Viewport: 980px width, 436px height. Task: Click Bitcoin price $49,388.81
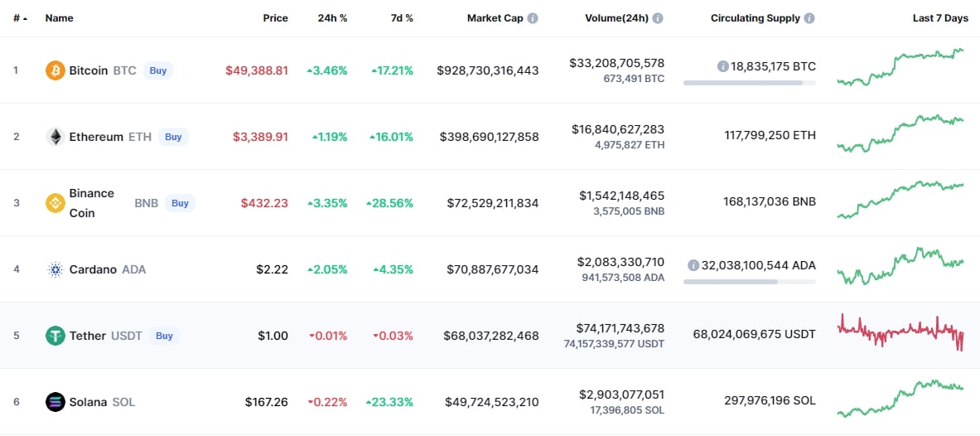coord(257,70)
